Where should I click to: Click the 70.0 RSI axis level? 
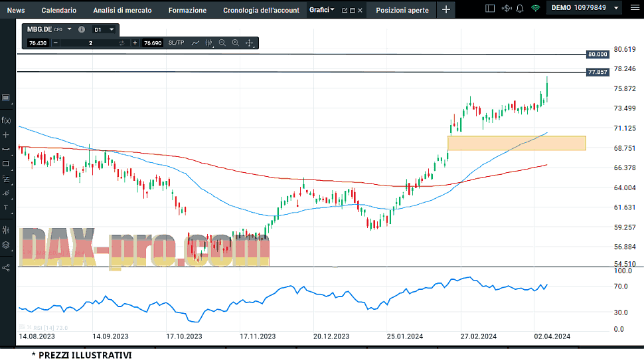621,286
